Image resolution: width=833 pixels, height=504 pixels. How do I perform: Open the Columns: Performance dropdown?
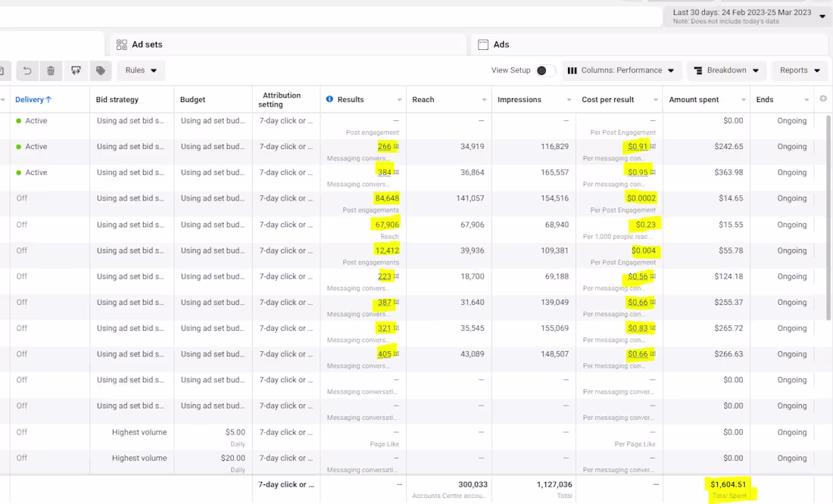(x=620, y=70)
